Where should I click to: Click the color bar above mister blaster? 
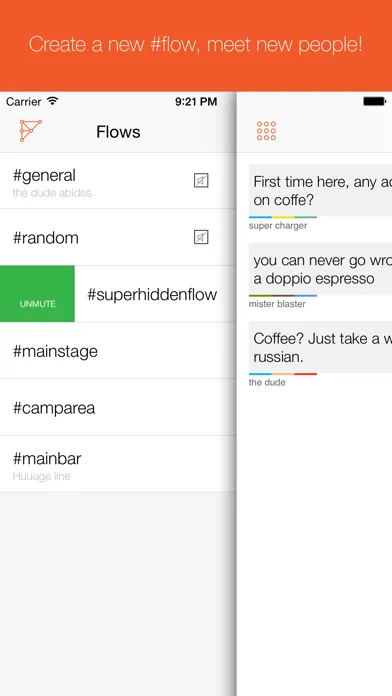point(283,295)
